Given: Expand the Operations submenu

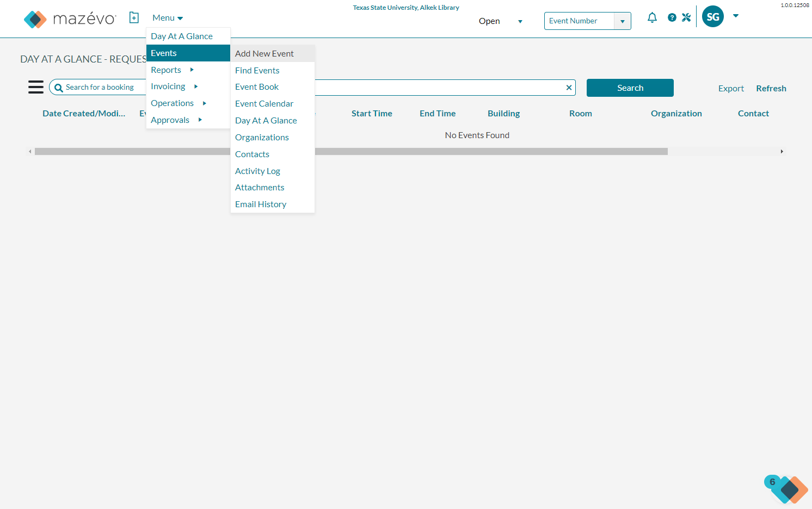Looking at the screenshot, I should pos(188,103).
